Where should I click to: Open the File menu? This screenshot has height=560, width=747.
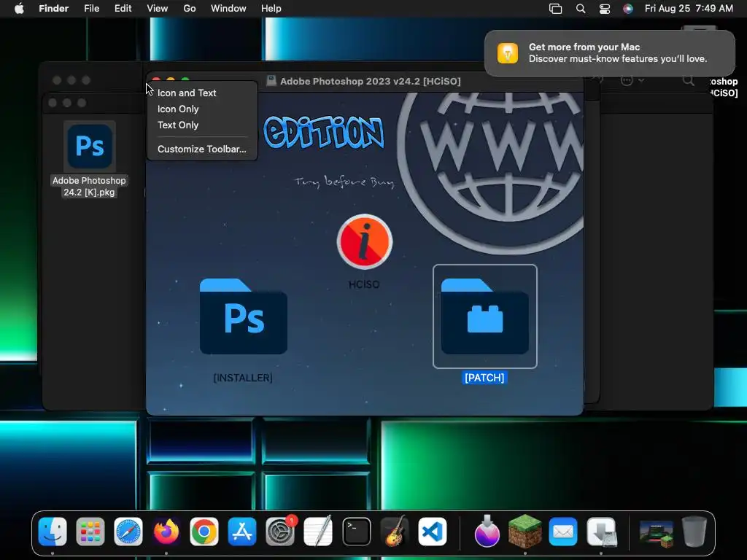point(91,9)
